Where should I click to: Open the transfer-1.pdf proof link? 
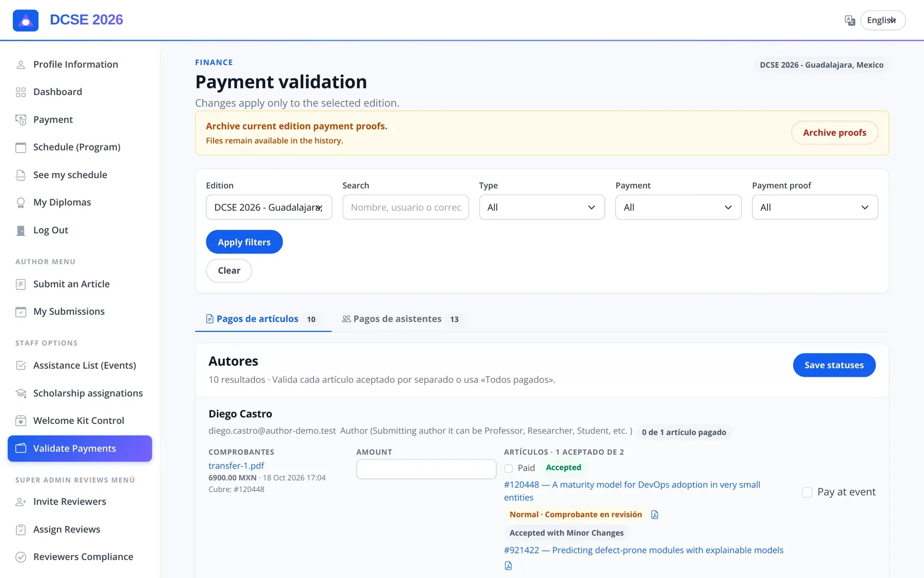point(236,466)
